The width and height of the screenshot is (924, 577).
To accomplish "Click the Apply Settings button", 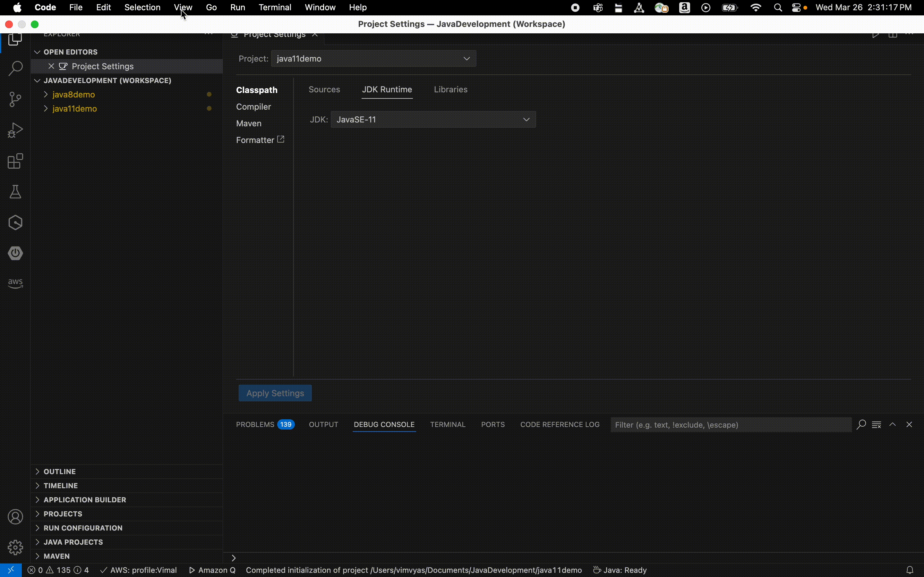I will click(275, 393).
